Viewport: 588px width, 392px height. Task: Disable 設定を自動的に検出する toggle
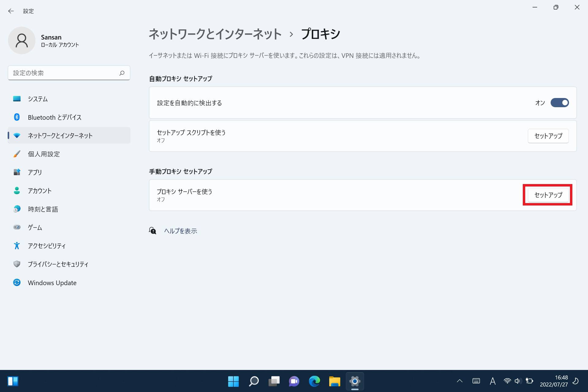(x=560, y=103)
